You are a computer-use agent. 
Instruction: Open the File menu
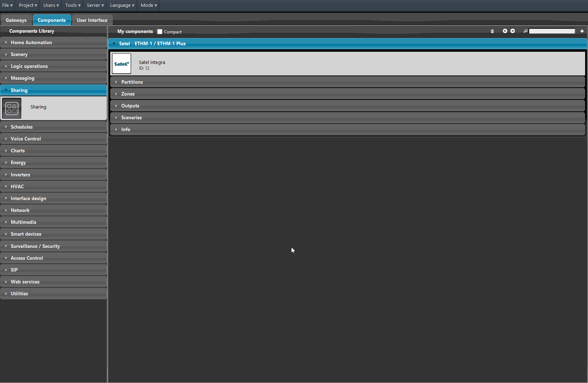pyautogui.click(x=7, y=5)
